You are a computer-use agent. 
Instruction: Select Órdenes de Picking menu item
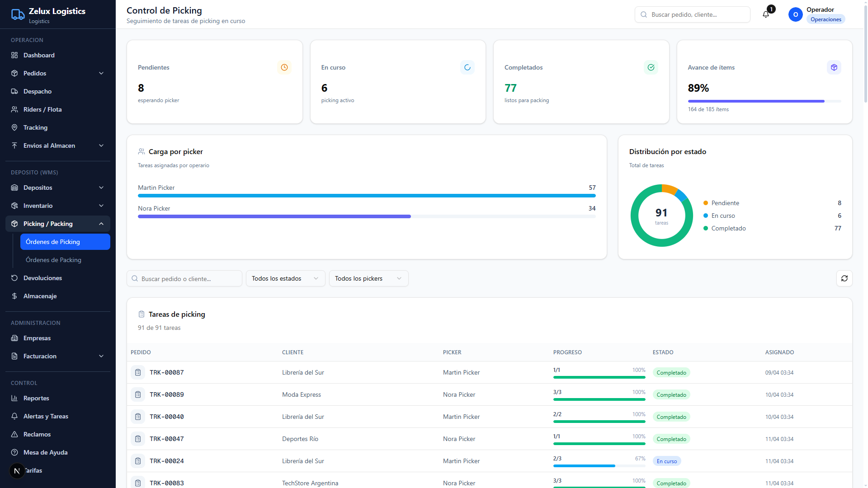click(x=65, y=242)
